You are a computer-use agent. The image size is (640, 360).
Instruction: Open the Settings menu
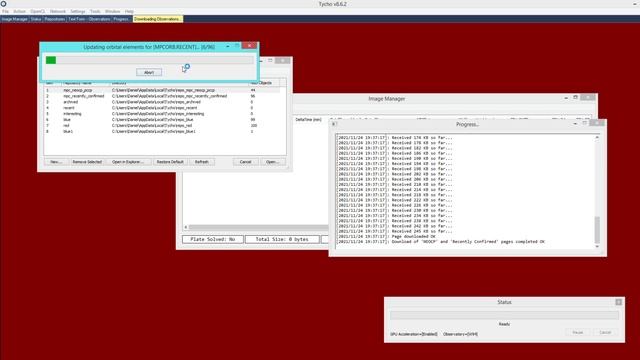click(x=78, y=11)
